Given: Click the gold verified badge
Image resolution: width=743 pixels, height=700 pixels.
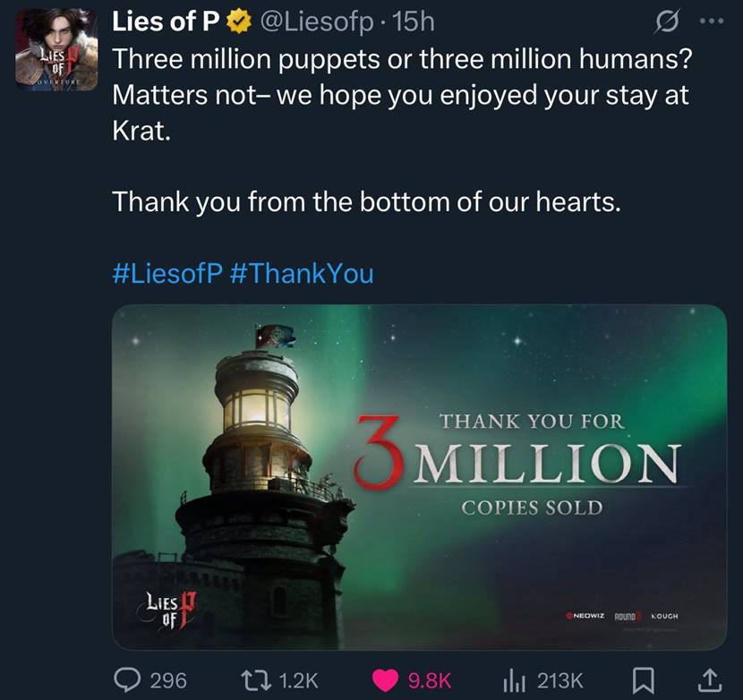Looking at the screenshot, I should 239,22.
